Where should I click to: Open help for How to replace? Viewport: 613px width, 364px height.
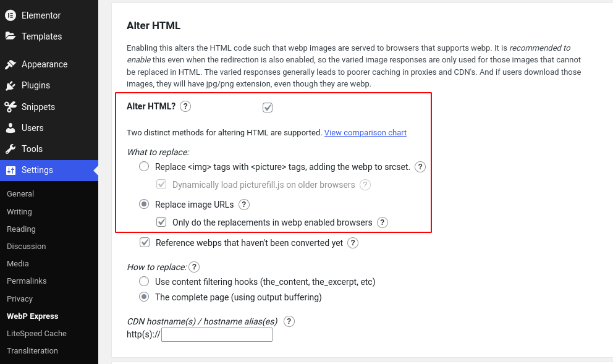(x=194, y=267)
